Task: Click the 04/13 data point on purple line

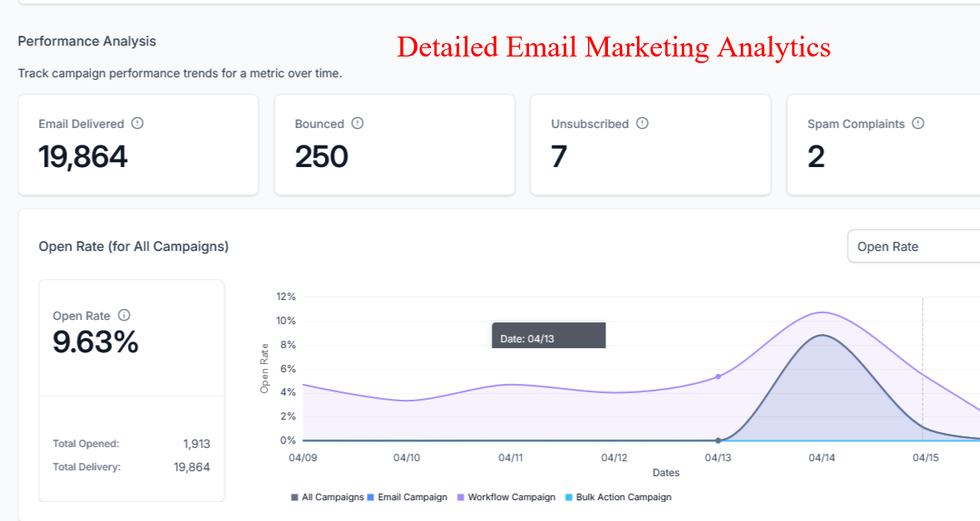Action: tap(718, 376)
